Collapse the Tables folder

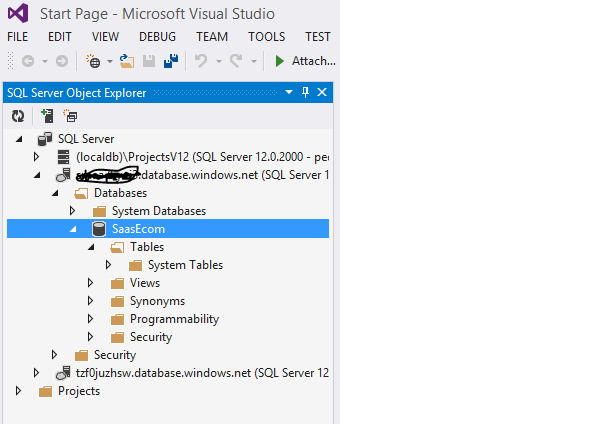pyautogui.click(x=91, y=247)
